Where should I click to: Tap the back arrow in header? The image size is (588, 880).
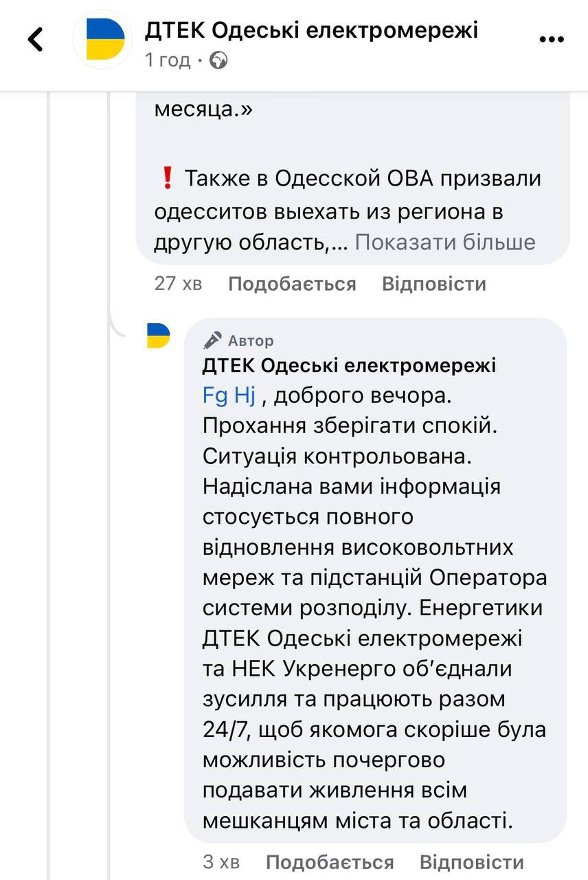(x=36, y=39)
